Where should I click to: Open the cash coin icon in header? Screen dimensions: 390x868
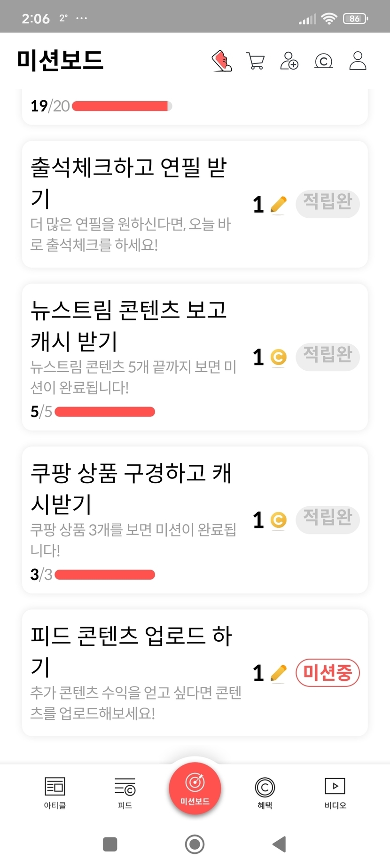(323, 61)
